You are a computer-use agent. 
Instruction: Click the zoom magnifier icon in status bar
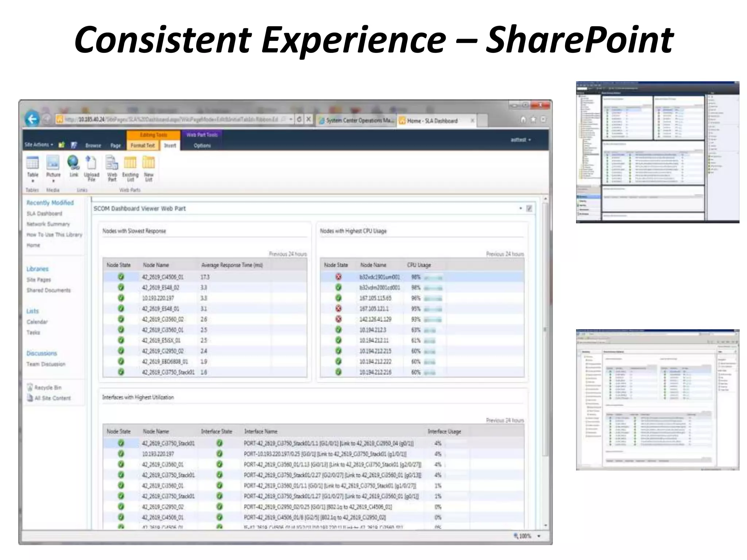coord(516,536)
